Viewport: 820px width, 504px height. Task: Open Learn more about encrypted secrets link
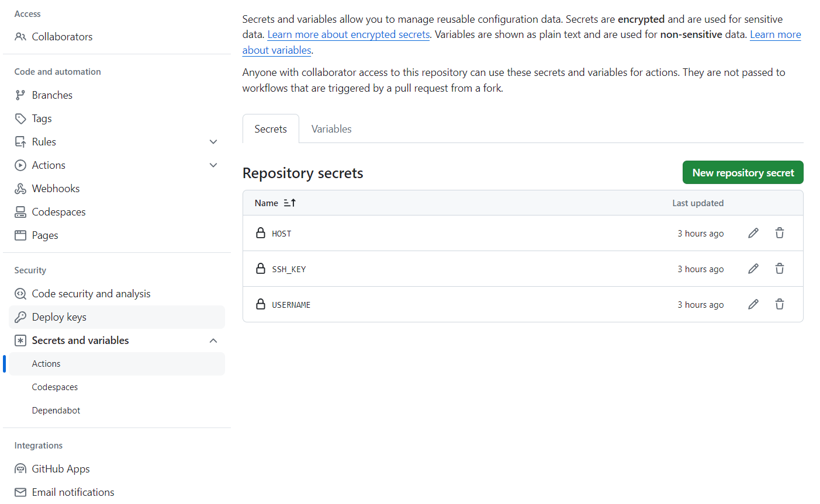click(x=348, y=34)
